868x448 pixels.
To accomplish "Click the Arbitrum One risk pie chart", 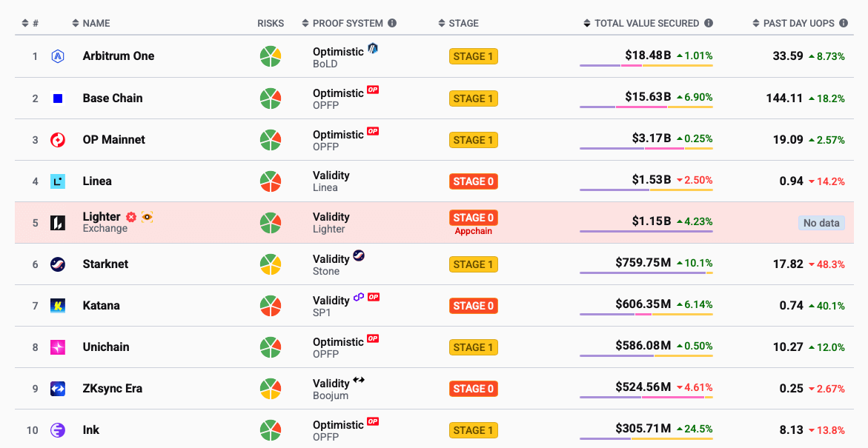I will (x=271, y=56).
